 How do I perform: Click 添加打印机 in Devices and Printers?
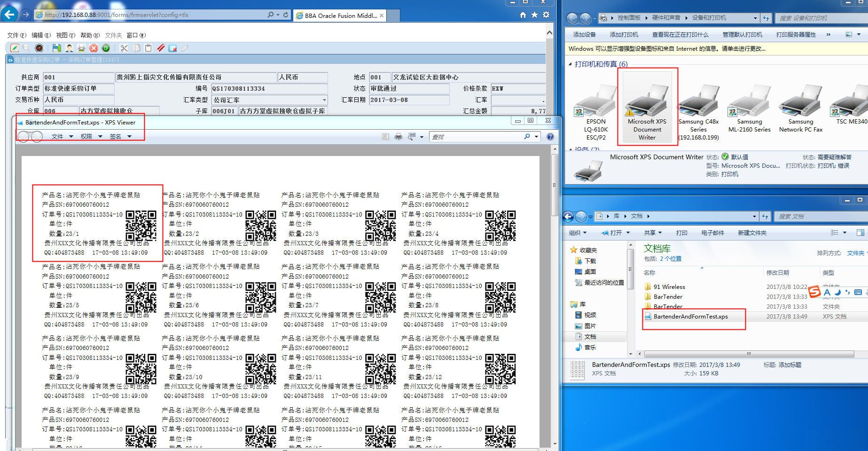[624, 34]
